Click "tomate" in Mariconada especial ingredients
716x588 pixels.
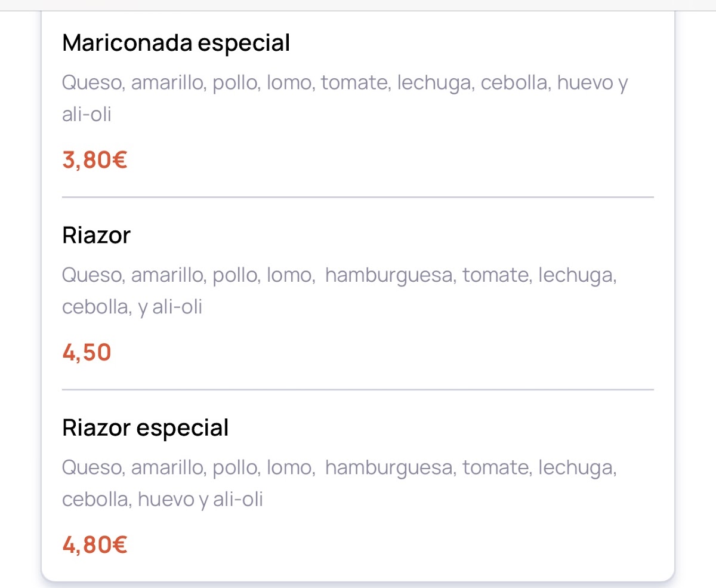[x=354, y=83]
